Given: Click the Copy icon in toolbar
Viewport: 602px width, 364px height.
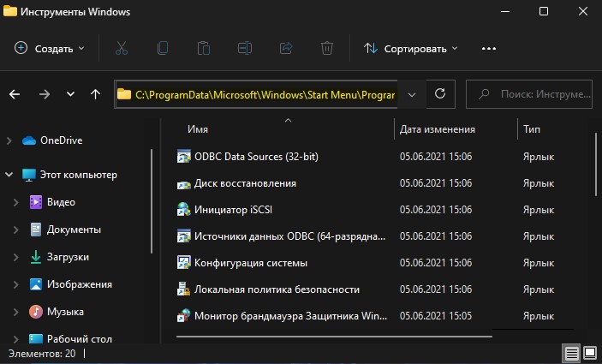Looking at the screenshot, I should 163,48.
